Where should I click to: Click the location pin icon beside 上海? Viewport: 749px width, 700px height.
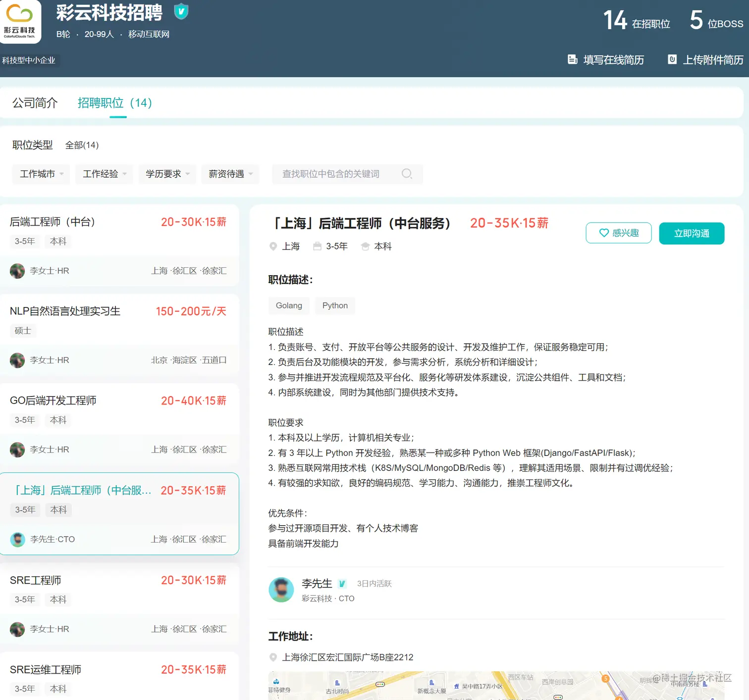(273, 246)
